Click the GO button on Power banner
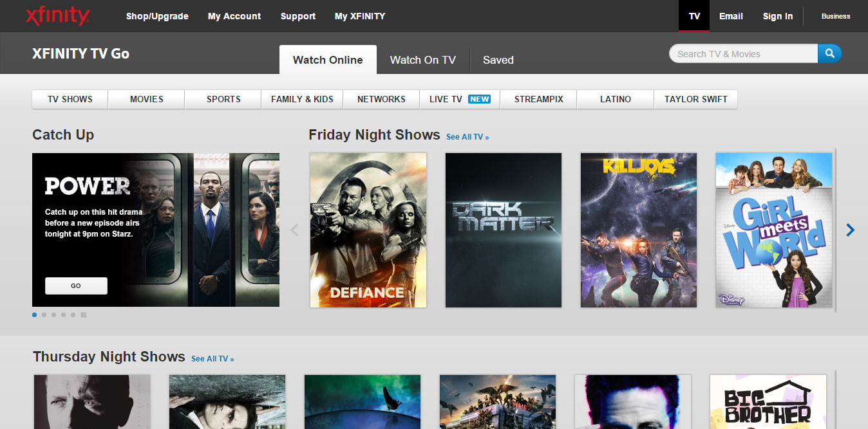Viewport: 868px width, 429px height. tap(76, 286)
